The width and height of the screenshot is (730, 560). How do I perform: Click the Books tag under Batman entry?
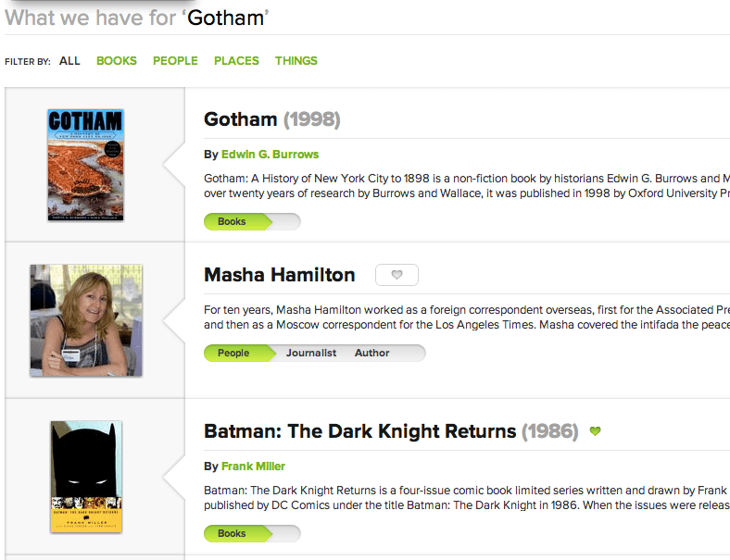click(x=232, y=534)
